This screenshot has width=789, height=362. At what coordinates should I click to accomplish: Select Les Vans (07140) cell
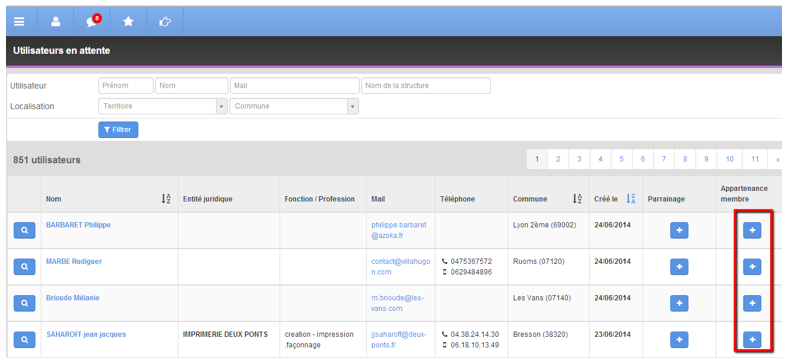542,298
